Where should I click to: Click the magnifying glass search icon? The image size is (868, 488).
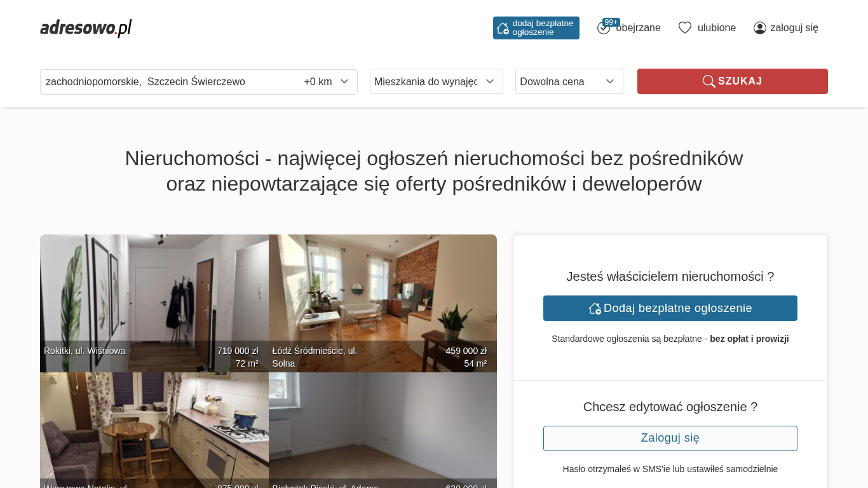pos(709,81)
